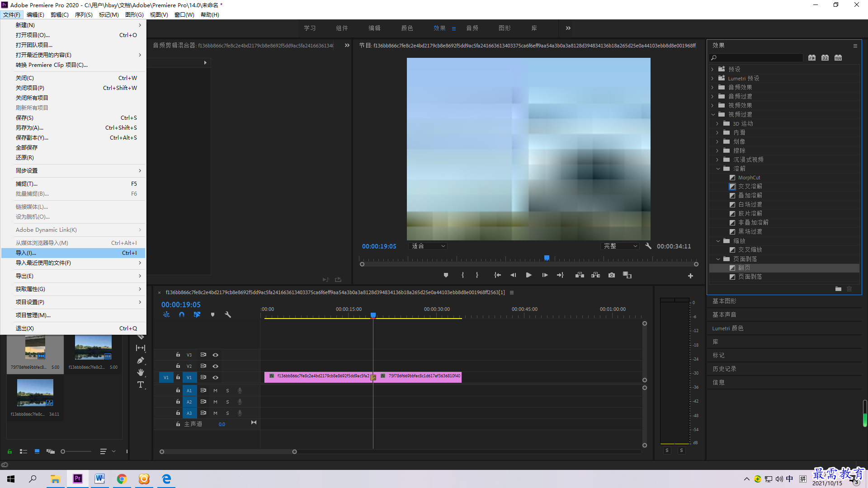
Task: Click Extract button in program monitor
Action: point(595,275)
